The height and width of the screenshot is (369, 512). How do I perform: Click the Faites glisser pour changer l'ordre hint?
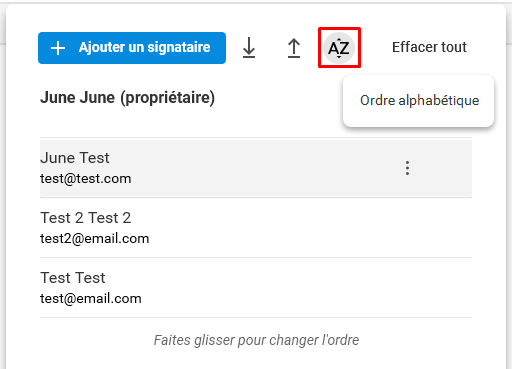[x=256, y=340]
